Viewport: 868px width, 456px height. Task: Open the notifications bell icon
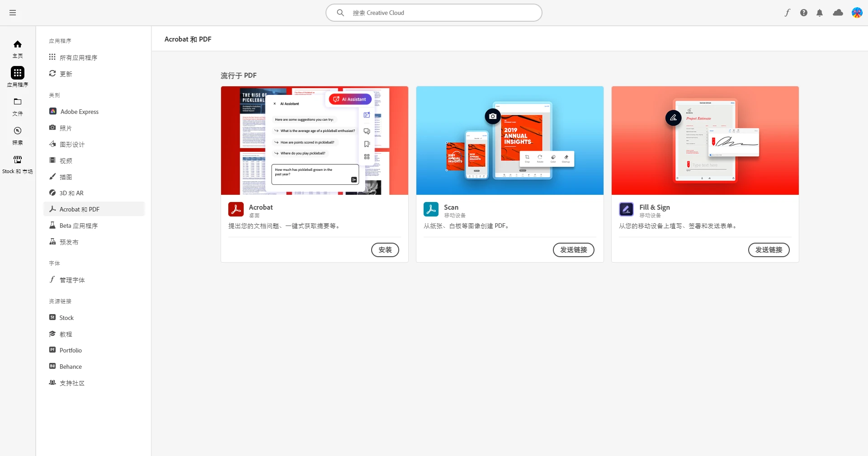[820, 13]
